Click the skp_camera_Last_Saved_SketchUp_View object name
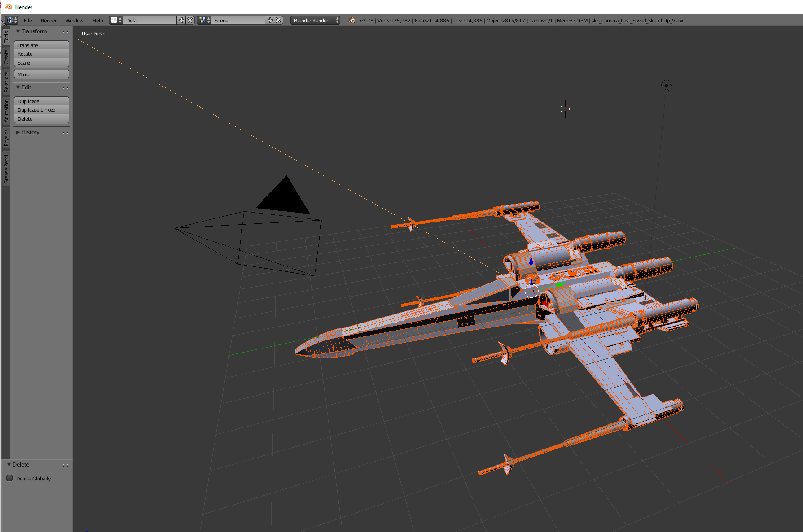 click(x=637, y=21)
